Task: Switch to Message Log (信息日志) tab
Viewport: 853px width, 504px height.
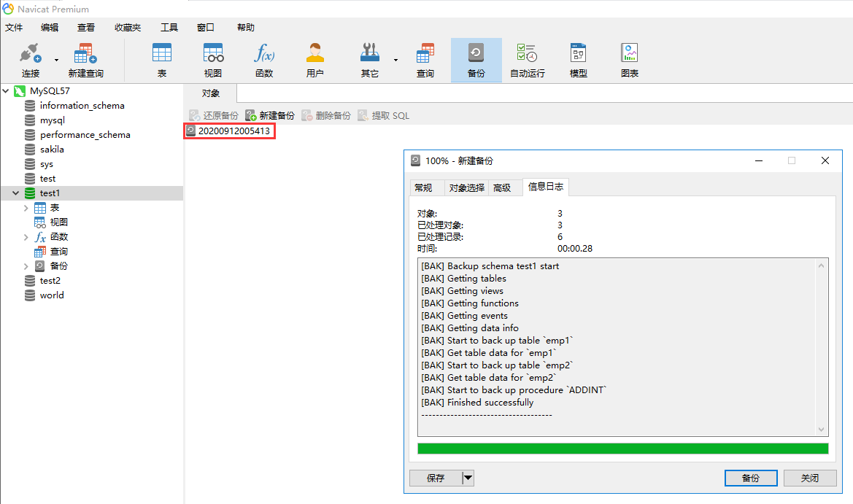Action: [546, 187]
